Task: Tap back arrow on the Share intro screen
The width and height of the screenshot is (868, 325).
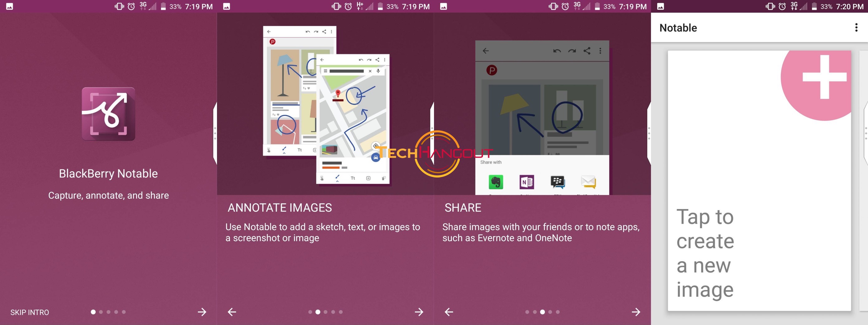Action: pos(449,312)
